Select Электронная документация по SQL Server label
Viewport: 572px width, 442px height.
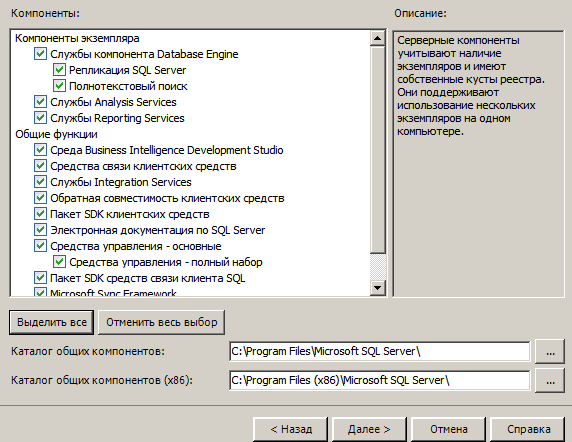tap(158, 230)
